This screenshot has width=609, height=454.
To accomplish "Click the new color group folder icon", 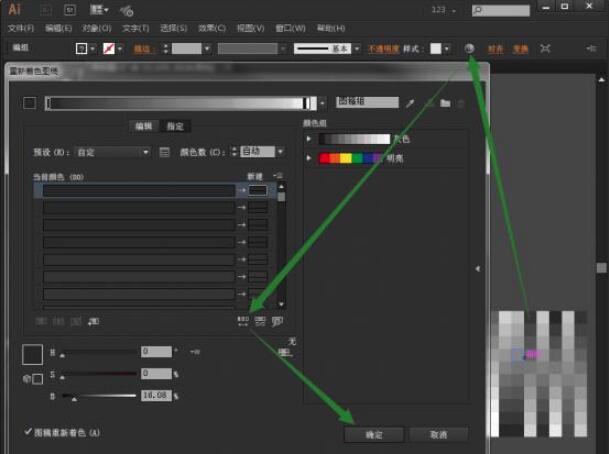I will [x=445, y=103].
